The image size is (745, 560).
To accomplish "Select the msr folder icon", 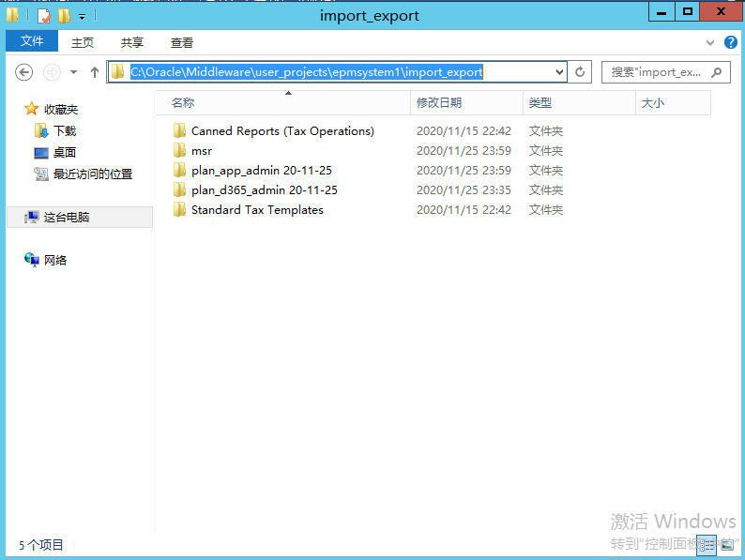I will [179, 151].
